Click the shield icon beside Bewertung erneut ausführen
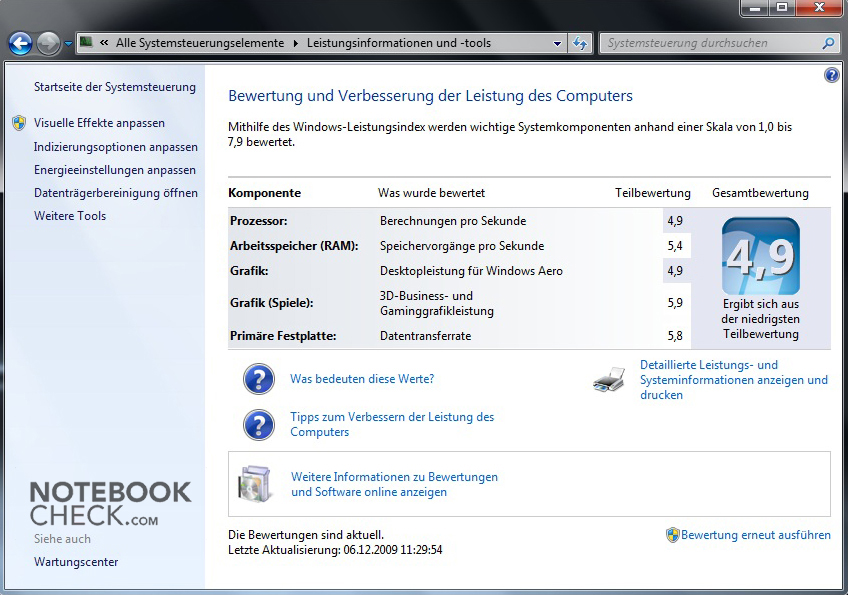The height and width of the screenshot is (595, 848). (672, 535)
